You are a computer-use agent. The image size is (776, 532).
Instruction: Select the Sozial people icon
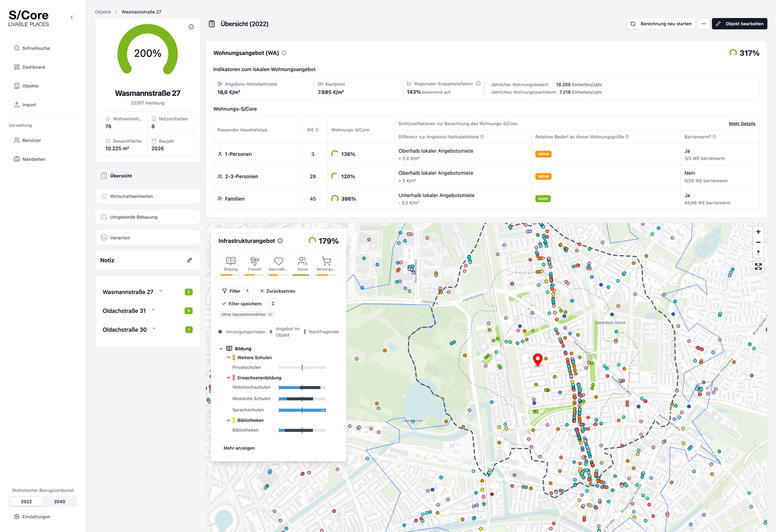click(302, 262)
